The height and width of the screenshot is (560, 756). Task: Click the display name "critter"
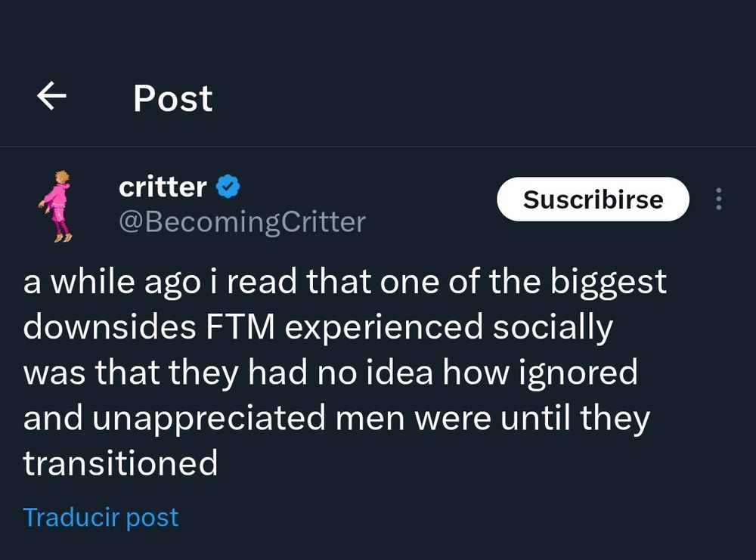tap(163, 186)
